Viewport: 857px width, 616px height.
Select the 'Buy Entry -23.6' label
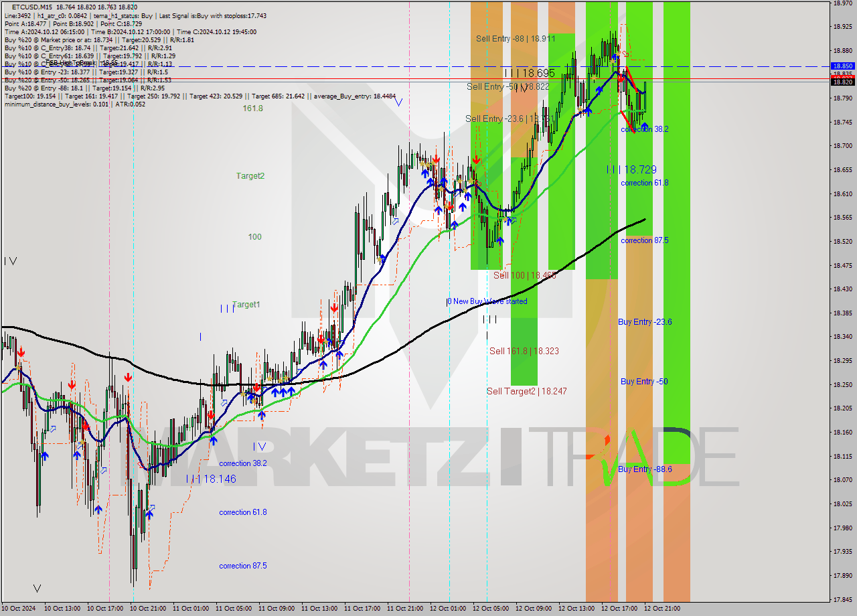click(645, 322)
